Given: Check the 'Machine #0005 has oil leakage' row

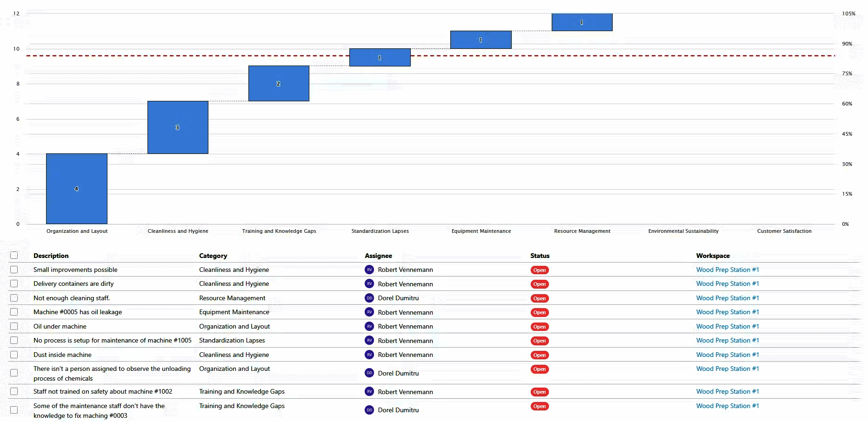Looking at the screenshot, I should tap(14, 312).
